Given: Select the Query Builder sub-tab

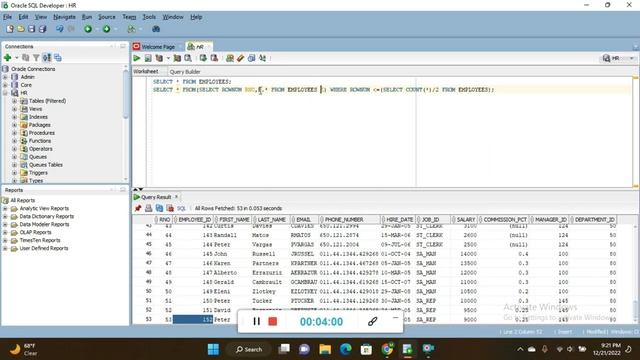Looking at the screenshot, I should [185, 72].
